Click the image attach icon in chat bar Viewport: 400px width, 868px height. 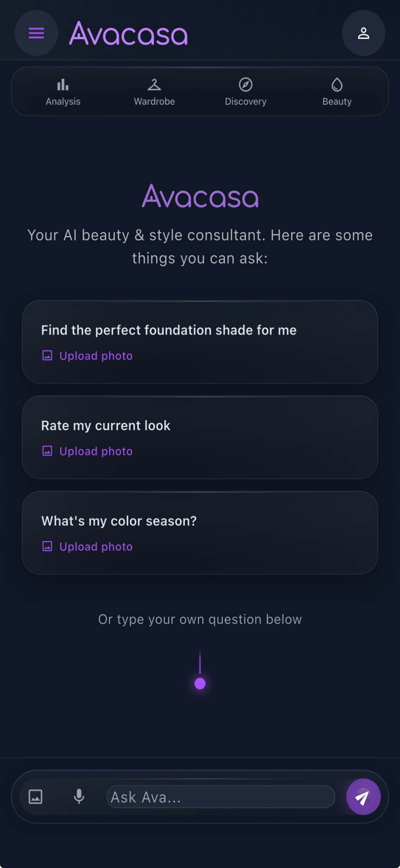(36, 797)
